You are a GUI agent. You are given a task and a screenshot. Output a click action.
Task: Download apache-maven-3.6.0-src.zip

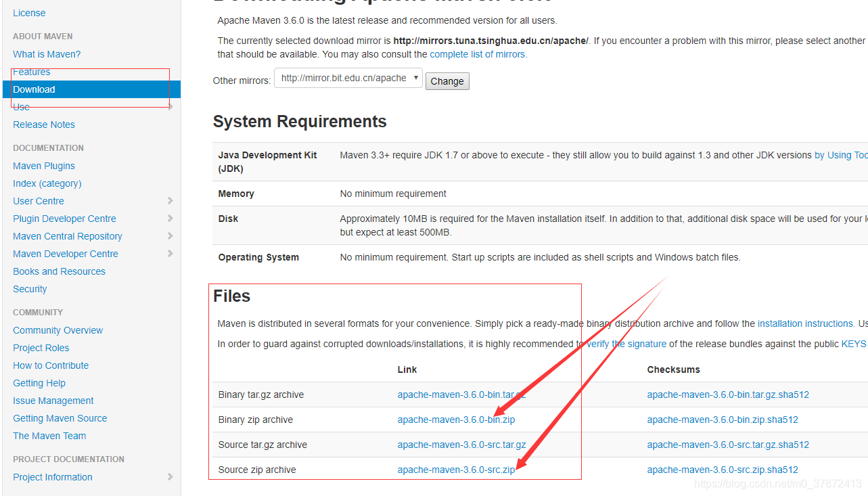(x=456, y=470)
